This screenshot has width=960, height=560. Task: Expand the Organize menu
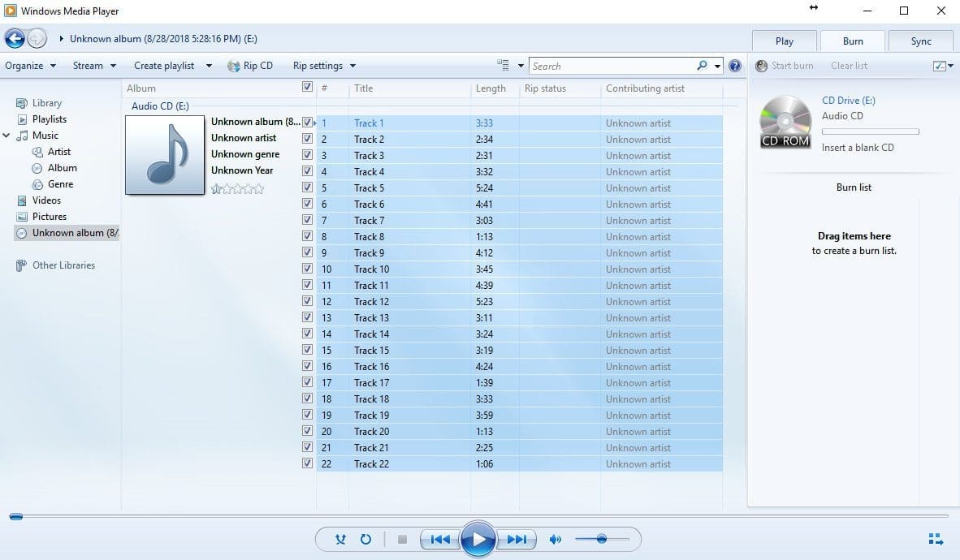coord(30,65)
